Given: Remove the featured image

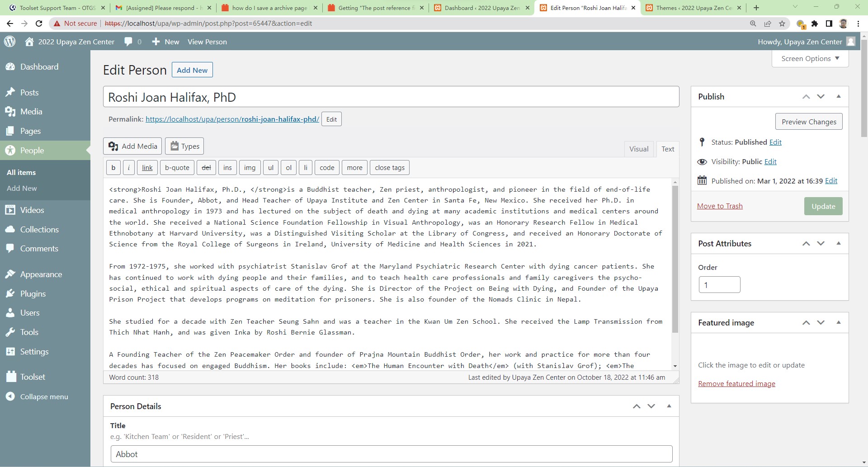Looking at the screenshot, I should click(736, 384).
